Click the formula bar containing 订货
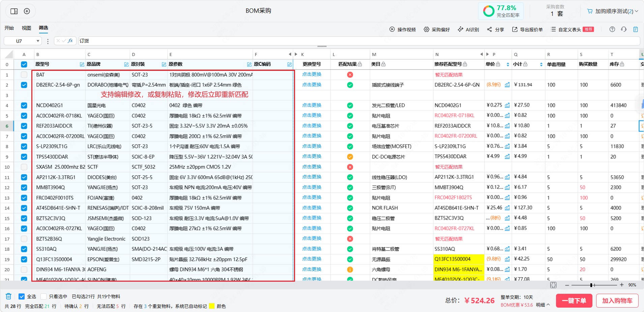This screenshot has width=644, height=312. [359, 41]
